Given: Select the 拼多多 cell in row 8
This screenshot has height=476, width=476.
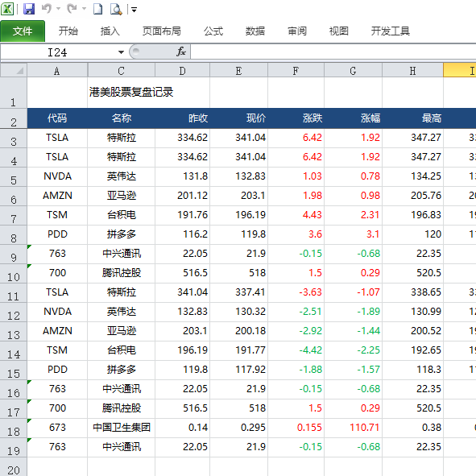Looking at the screenshot, I should (121, 234).
